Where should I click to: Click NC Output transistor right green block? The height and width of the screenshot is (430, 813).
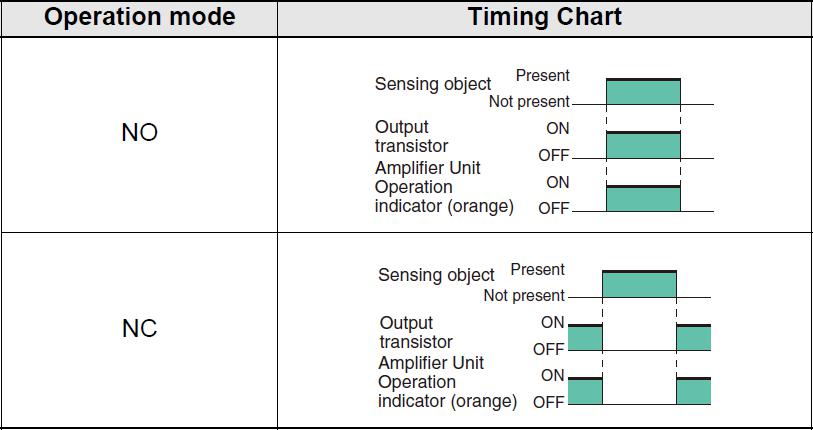tap(694, 338)
